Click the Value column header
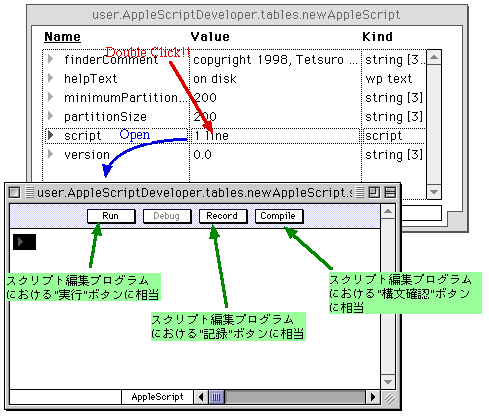This screenshot has height=417, width=489. click(210, 37)
